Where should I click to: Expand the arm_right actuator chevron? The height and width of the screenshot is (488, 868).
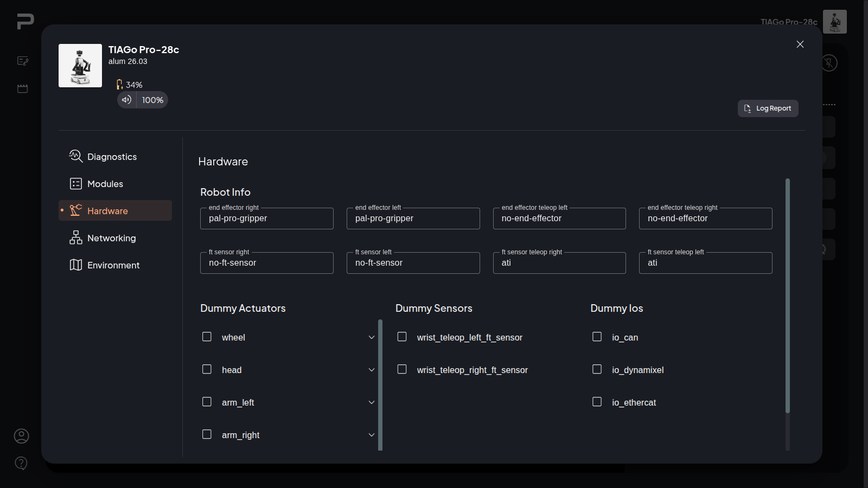(372, 435)
